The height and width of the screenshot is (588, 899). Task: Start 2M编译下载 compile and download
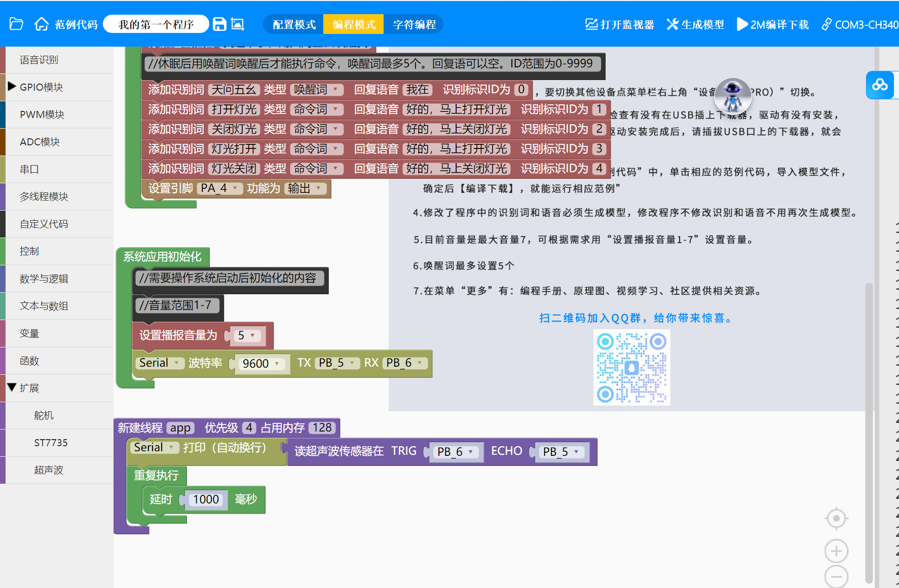click(773, 24)
